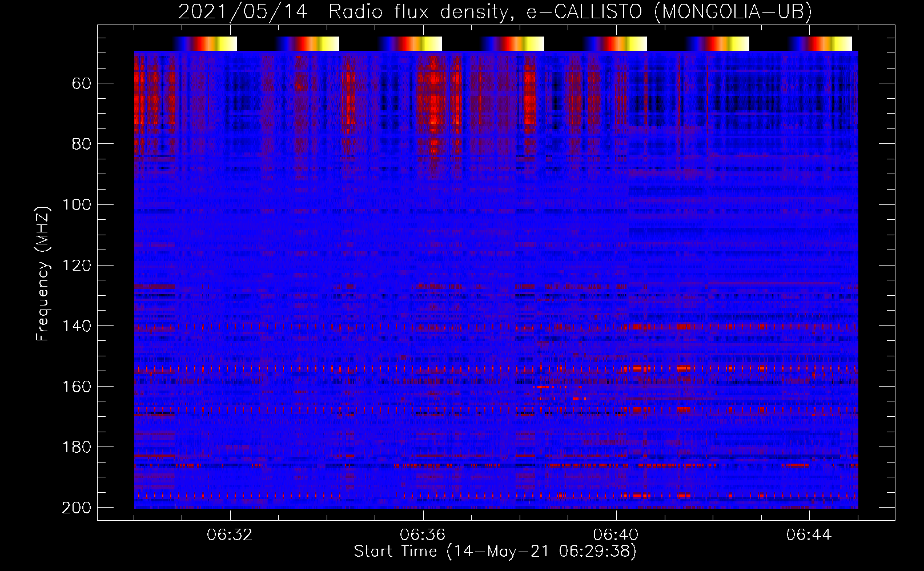The width and height of the screenshot is (924, 571).
Task: Click the 60 frequency tick label
Action: pyautogui.click(x=82, y=84)
